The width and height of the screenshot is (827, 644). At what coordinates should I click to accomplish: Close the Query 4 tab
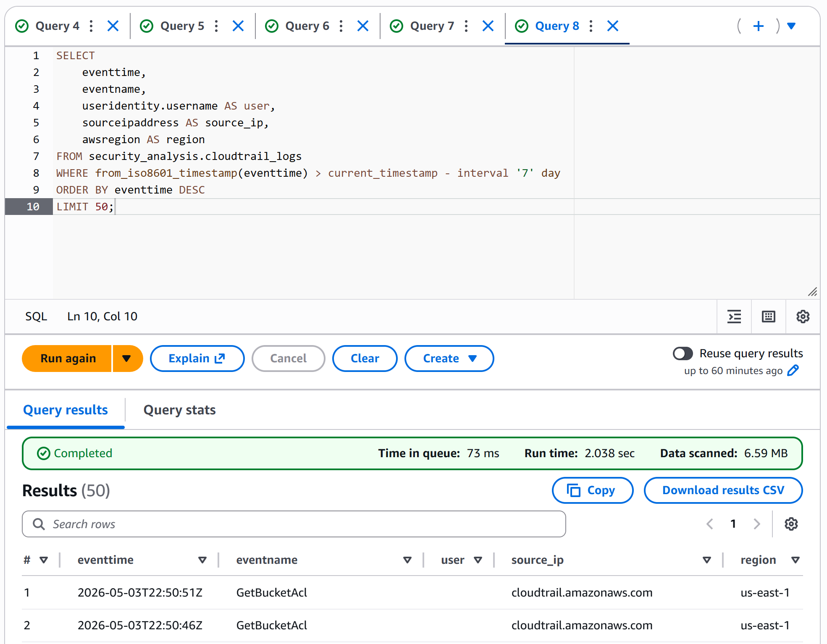[113, 26]
